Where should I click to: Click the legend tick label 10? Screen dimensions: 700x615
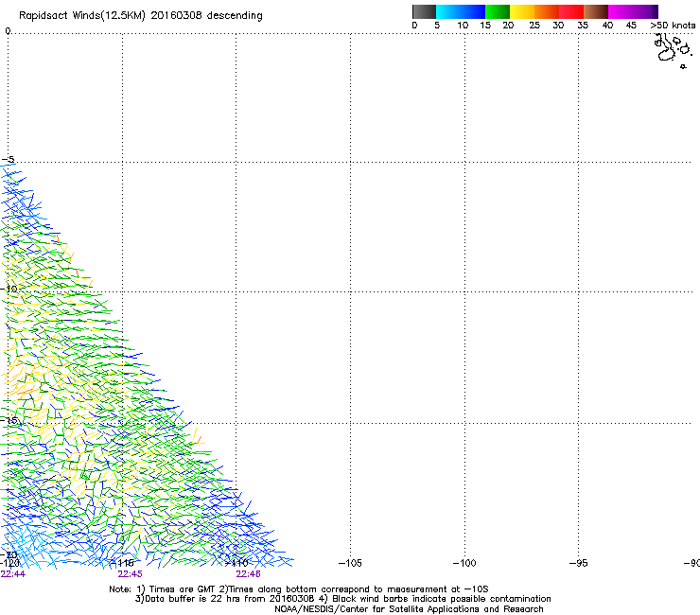[x=463, y=26]
